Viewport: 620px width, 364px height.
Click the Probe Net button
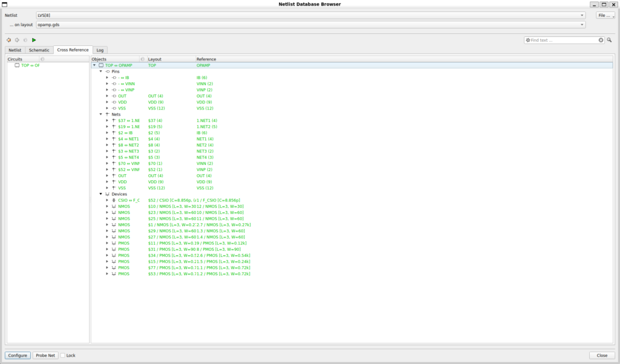point(45,356)
